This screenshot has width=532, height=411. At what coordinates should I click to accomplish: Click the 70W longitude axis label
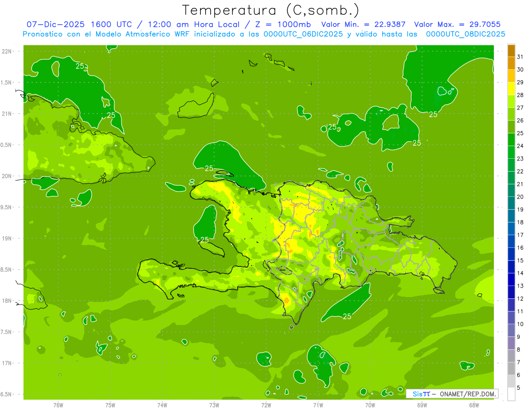coord(370,405)
